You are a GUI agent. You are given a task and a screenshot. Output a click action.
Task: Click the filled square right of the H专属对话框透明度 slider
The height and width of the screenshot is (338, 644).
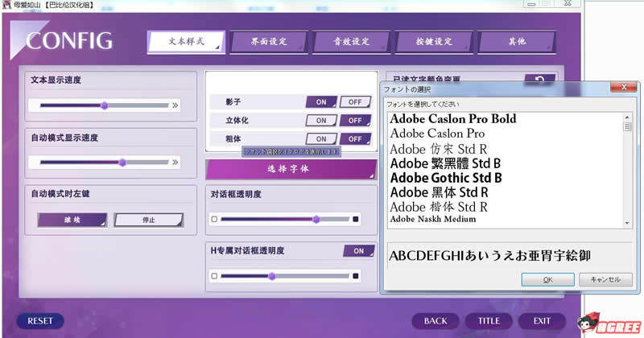356,276
